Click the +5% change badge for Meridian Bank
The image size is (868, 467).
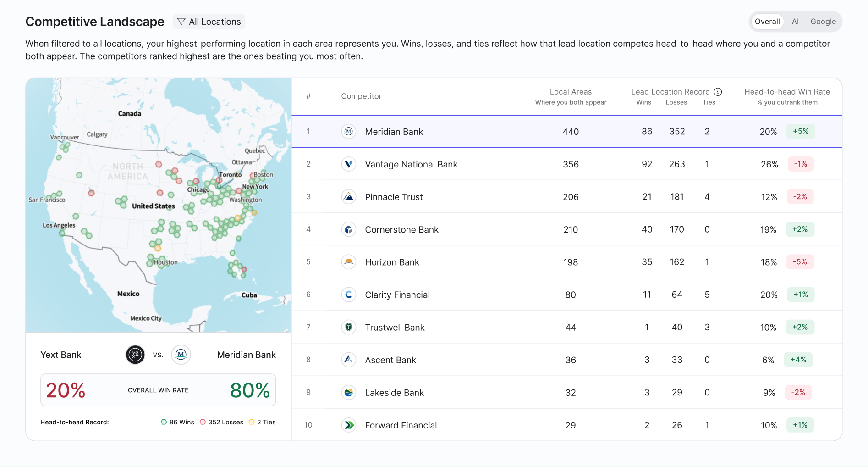click(801, 131)
